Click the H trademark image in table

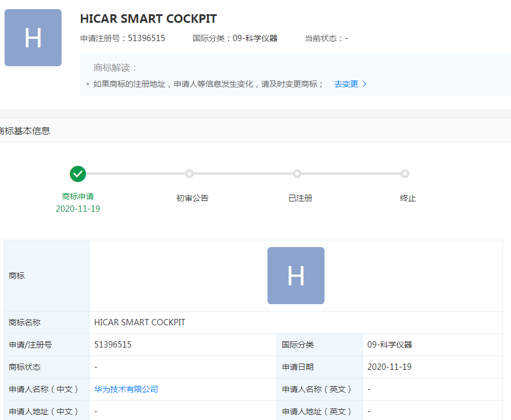tap(295, 276)
